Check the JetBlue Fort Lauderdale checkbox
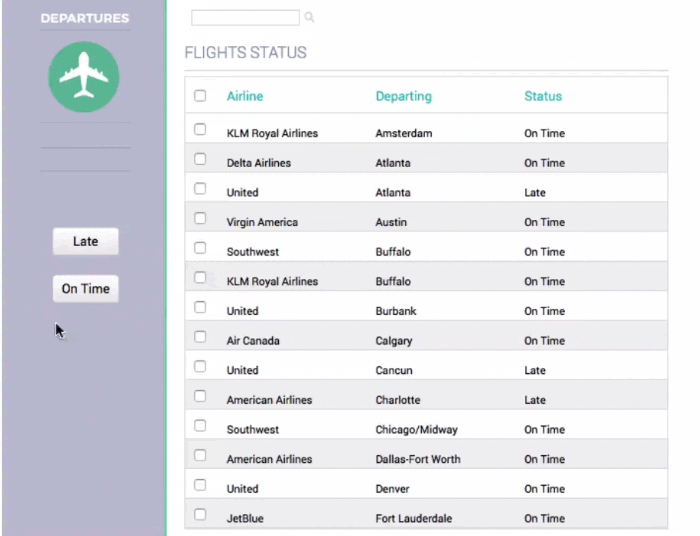The width and height of the screenshot is (700, 536). click(200, 515)
